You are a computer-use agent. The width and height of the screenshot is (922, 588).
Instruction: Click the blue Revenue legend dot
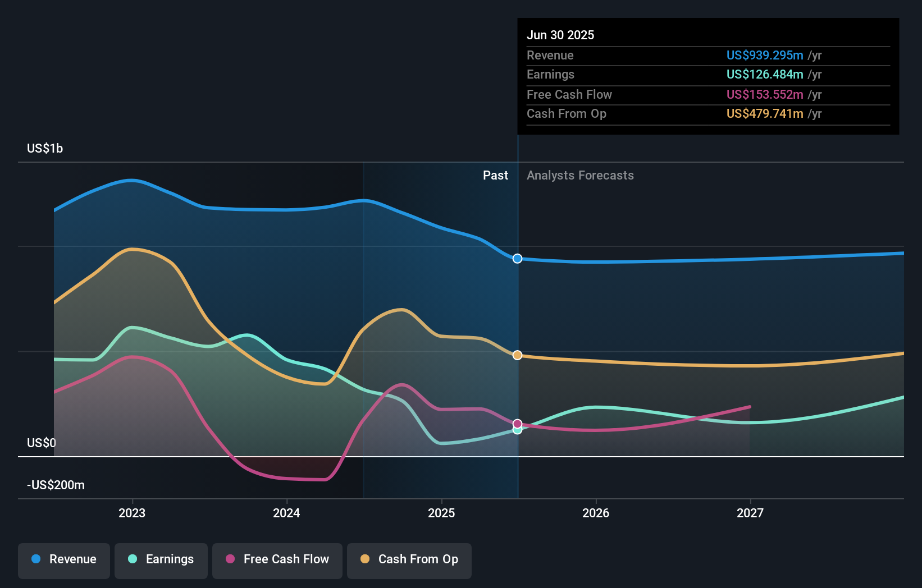(35, 559)
